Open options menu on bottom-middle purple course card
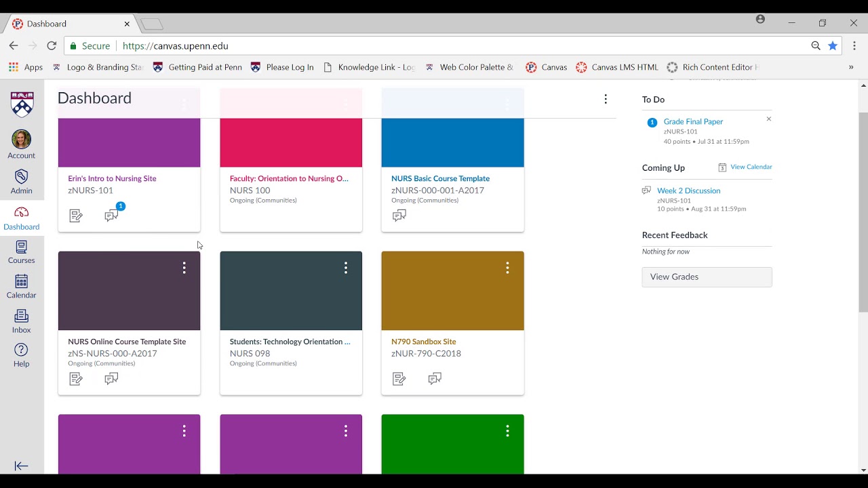Image resolution: width=868 pixels, height=488 pixels. click(346, 431)
